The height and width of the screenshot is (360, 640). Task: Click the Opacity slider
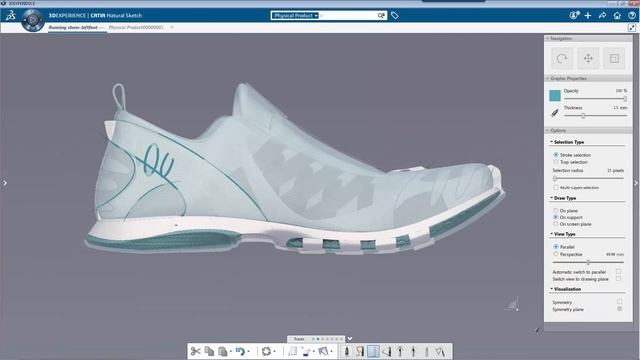tap(595, 99)
